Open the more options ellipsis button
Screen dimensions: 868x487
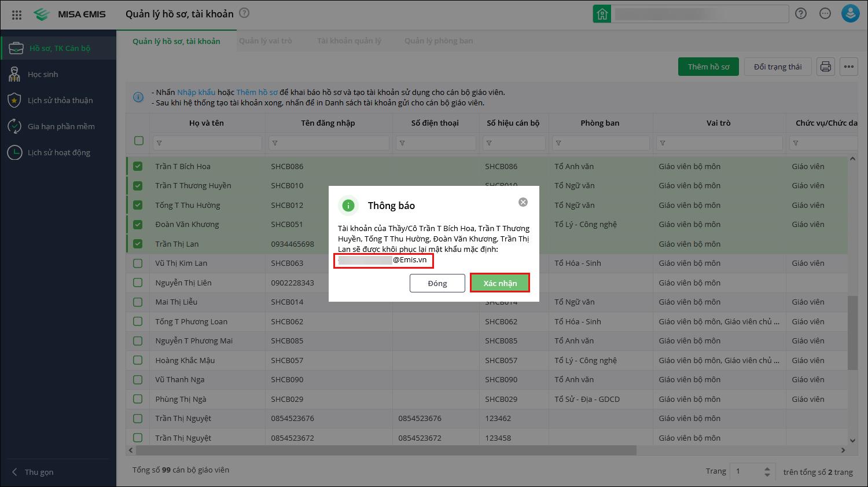coord(849,67)
